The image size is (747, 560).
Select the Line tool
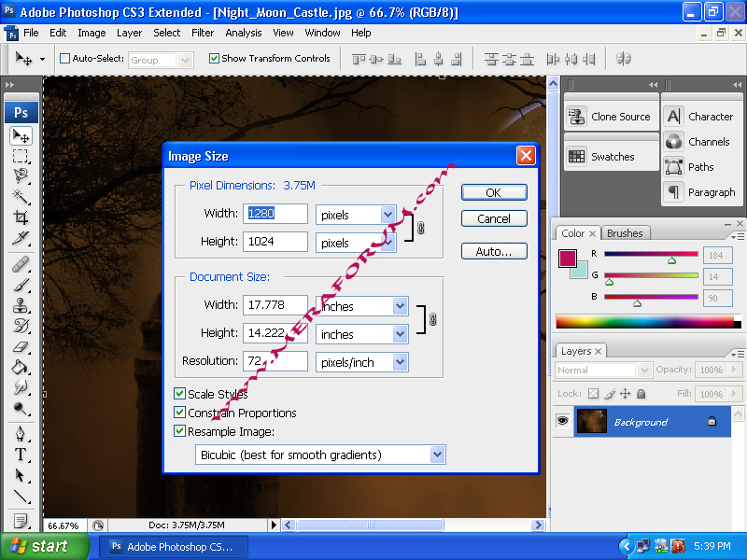[x=21, y=497]
